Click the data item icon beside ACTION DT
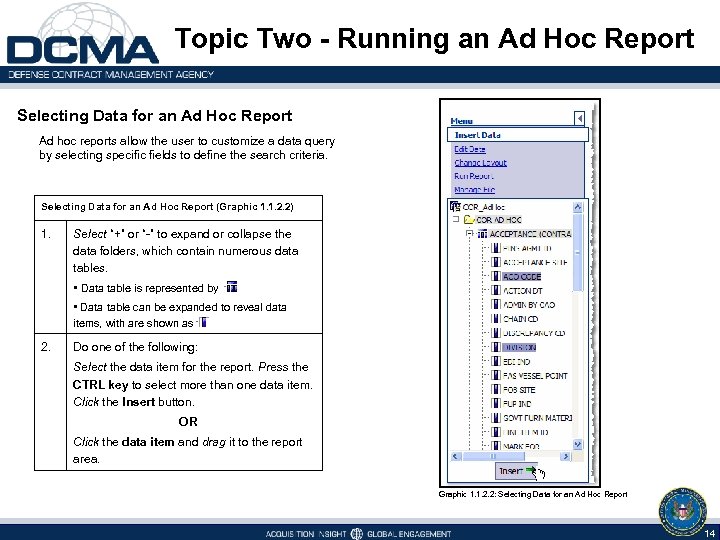 tap(496, 291)
